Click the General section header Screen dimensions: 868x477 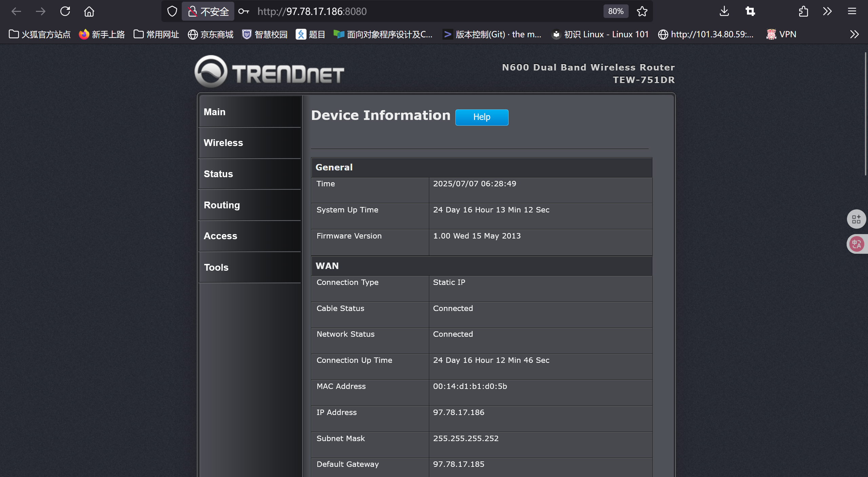(481, 167)
